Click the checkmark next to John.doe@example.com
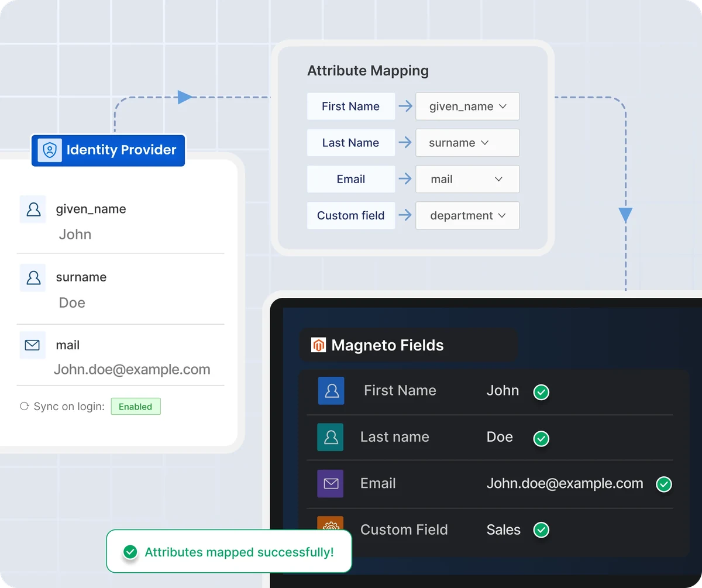 click(x=664, y=484)
